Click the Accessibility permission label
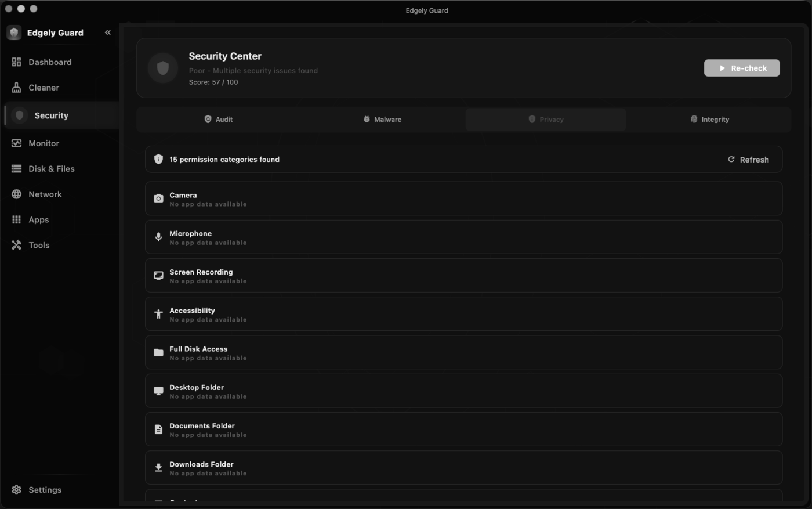 pos(192,311)
